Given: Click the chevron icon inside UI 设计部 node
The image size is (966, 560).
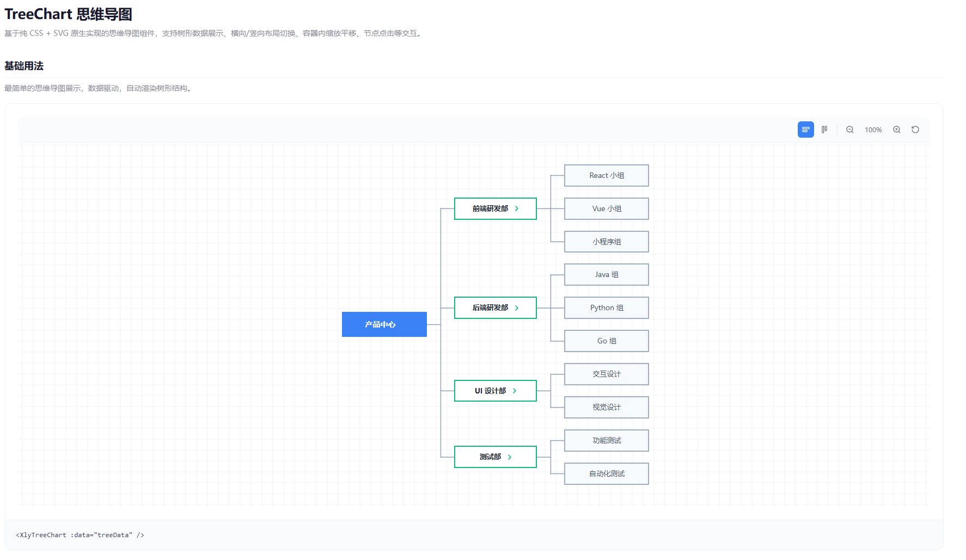Looking at the screenshot, I should tap(515, 390).
